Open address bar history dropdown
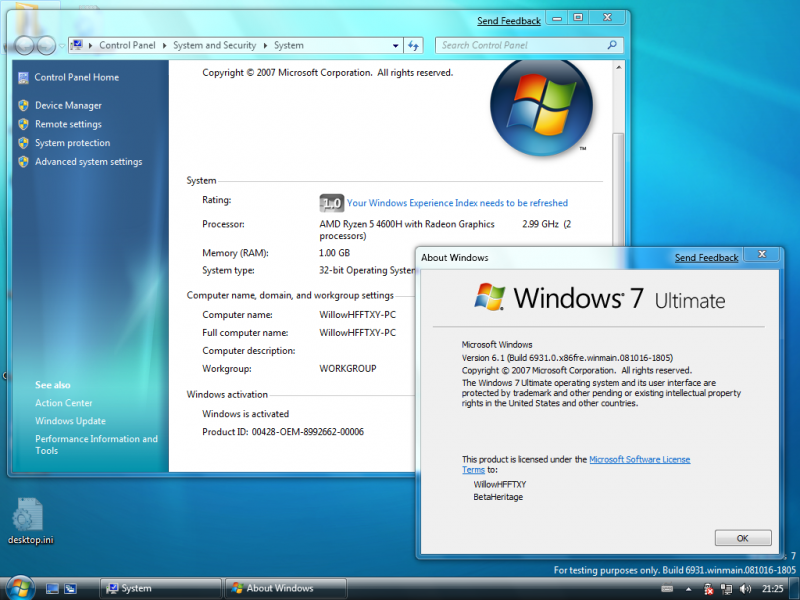The height and width of the screenshot is (600, 800). click(x=395, y=45)
